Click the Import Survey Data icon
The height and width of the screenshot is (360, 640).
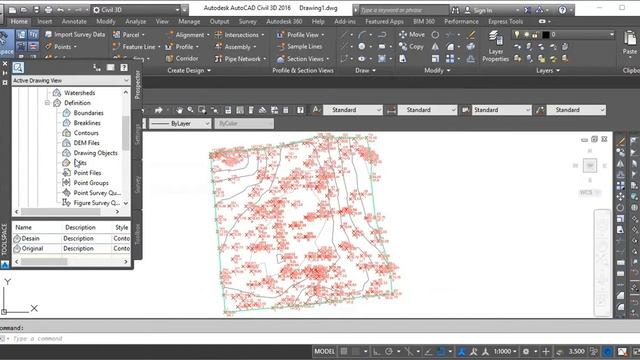coord(48,35)
